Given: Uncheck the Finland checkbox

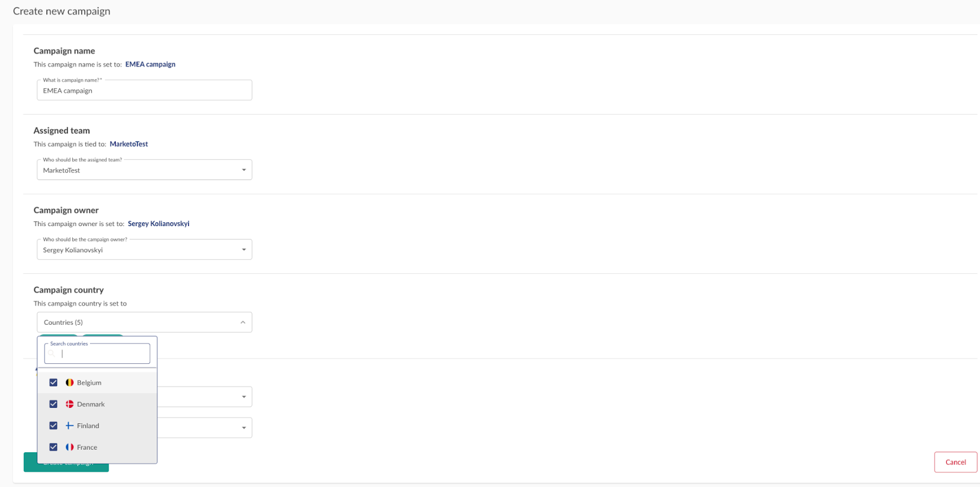Looking at the screenshot, I should pos(53,426).
